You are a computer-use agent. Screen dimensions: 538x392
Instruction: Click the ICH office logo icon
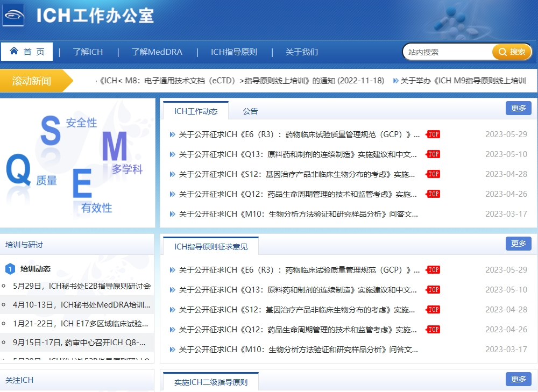13,15
